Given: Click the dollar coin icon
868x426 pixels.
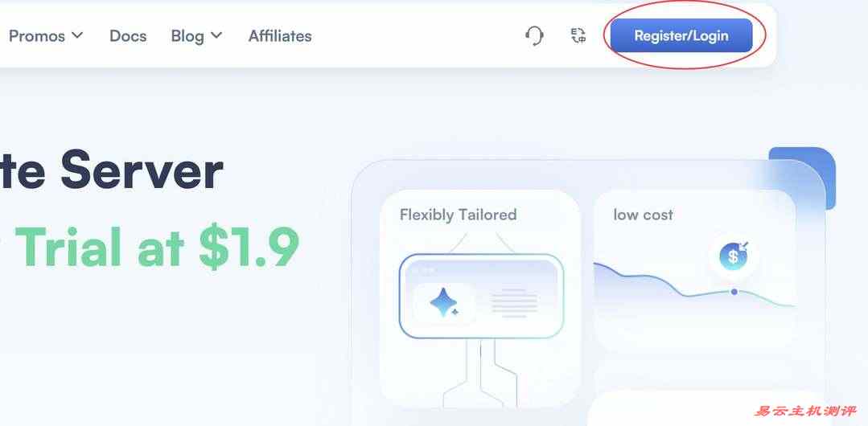Looking at the screenshot, I should 734,256.
